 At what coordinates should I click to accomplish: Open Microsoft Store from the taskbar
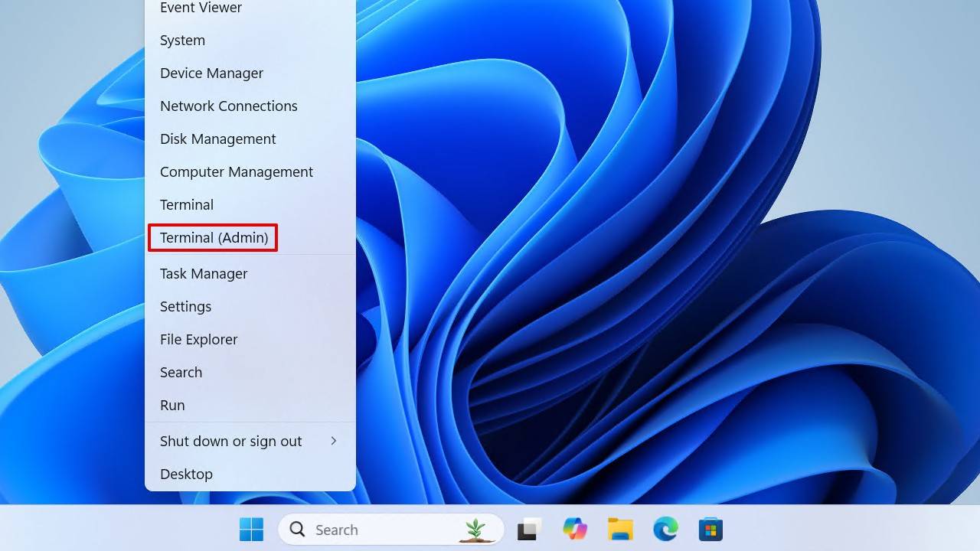(710, 529)
